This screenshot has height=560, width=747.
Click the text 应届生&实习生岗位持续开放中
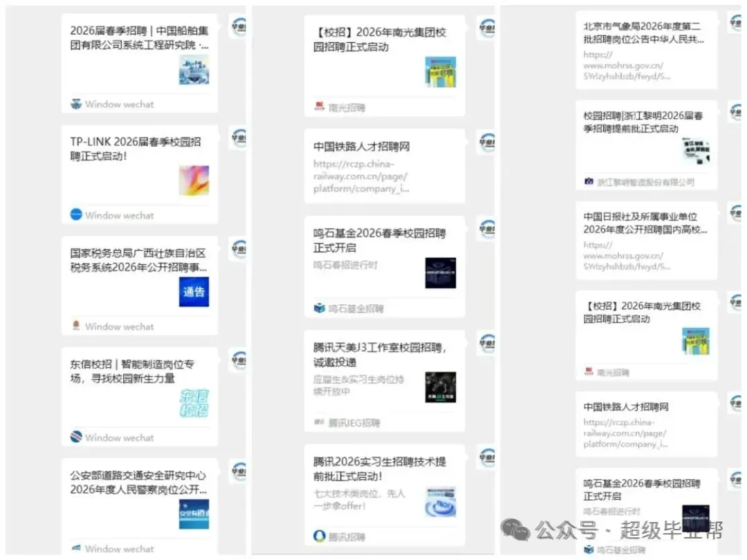[358, 385]
